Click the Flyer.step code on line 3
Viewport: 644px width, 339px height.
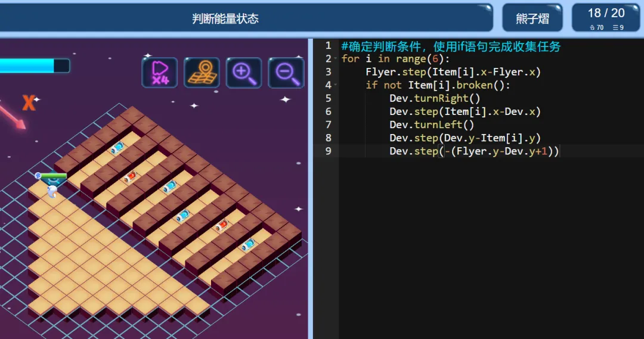[x=453, y=72]
